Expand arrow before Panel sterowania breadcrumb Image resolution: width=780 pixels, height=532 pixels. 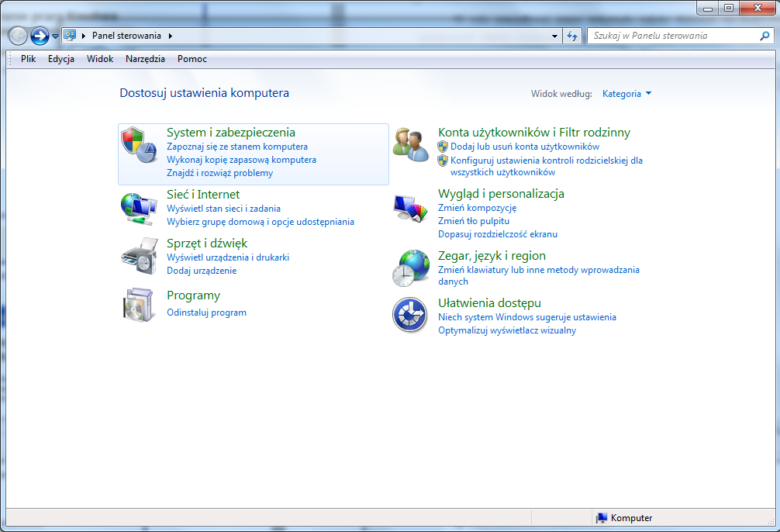click(x=84, y=36)
